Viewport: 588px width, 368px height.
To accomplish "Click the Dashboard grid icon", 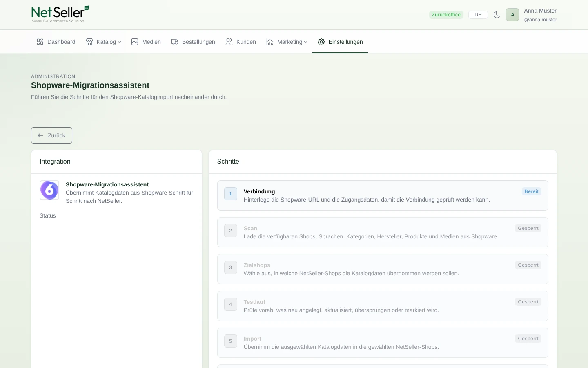I will [40, 42].
